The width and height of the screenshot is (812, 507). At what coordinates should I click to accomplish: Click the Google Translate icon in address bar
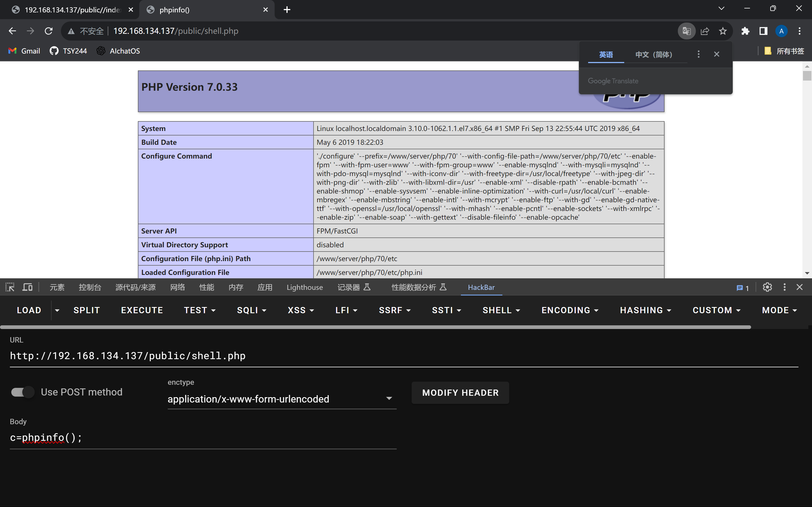(x=687, y=31)
